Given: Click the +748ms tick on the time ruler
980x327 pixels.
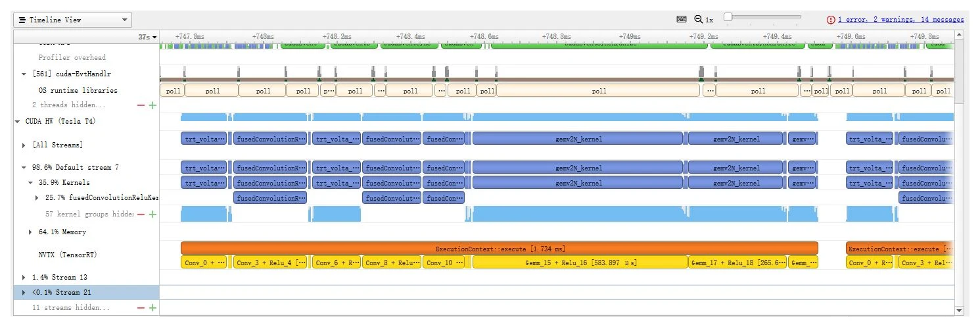Looking at the screenshot, I should [x=262, y=36].
